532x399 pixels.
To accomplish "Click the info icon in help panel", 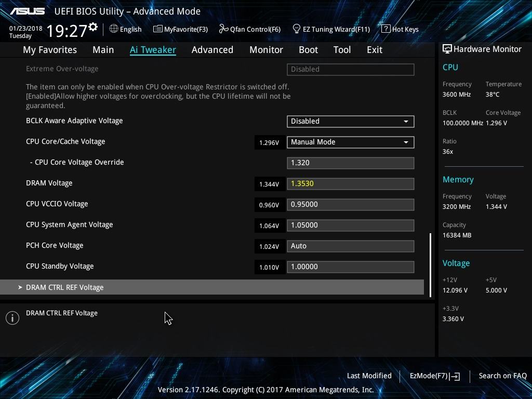I will (12, 318).
